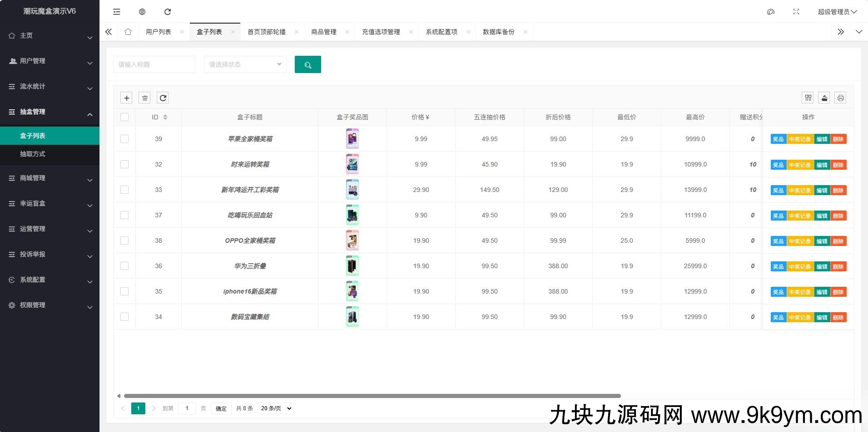Click the trash batch delete icon
The image size is (868, 432).
coord(145,98)
